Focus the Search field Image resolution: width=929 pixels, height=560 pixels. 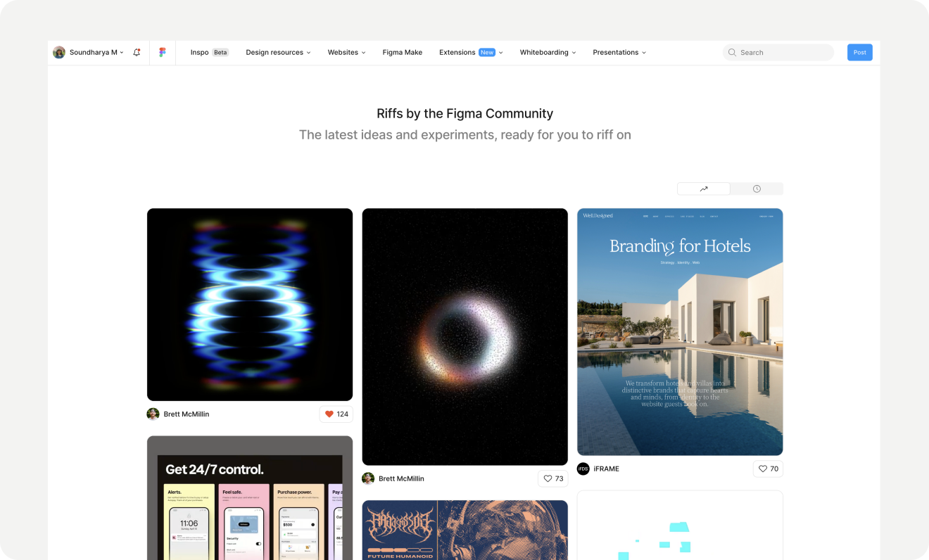pyautogui.click(x=778, y=52)
